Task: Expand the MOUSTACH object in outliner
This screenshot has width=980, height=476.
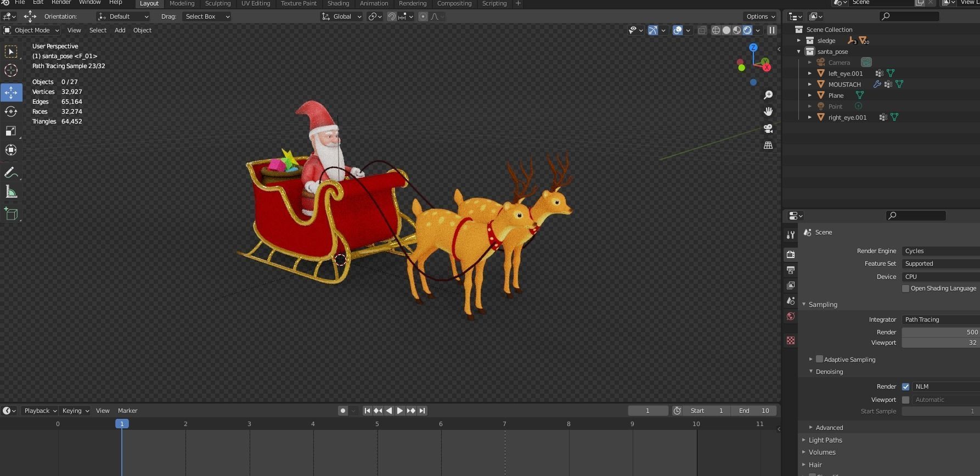Action: pos(810,85)
